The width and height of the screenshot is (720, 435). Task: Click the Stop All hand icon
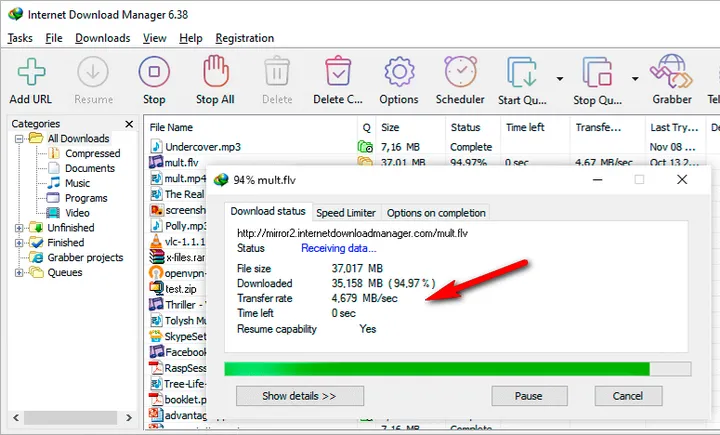(x=215, y=73)
